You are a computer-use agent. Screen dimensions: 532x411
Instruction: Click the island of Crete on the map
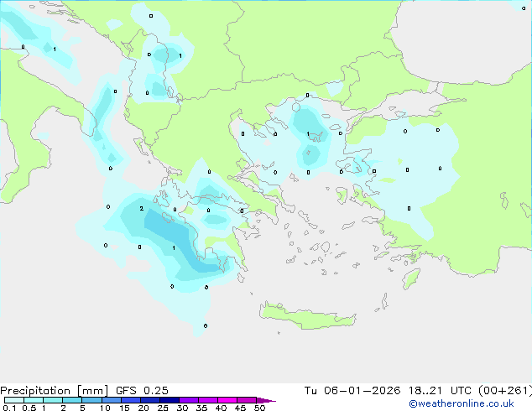coord(307,316)
